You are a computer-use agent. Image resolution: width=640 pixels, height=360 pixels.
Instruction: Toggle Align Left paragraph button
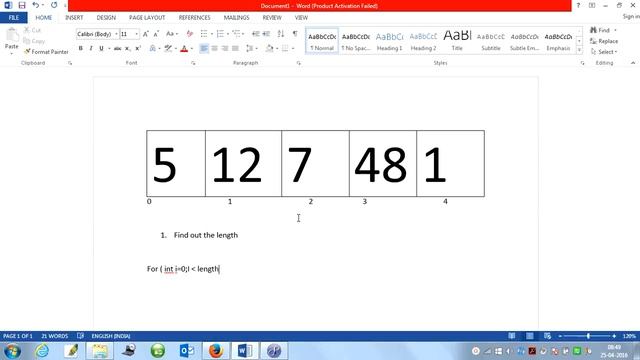(204, 49)
